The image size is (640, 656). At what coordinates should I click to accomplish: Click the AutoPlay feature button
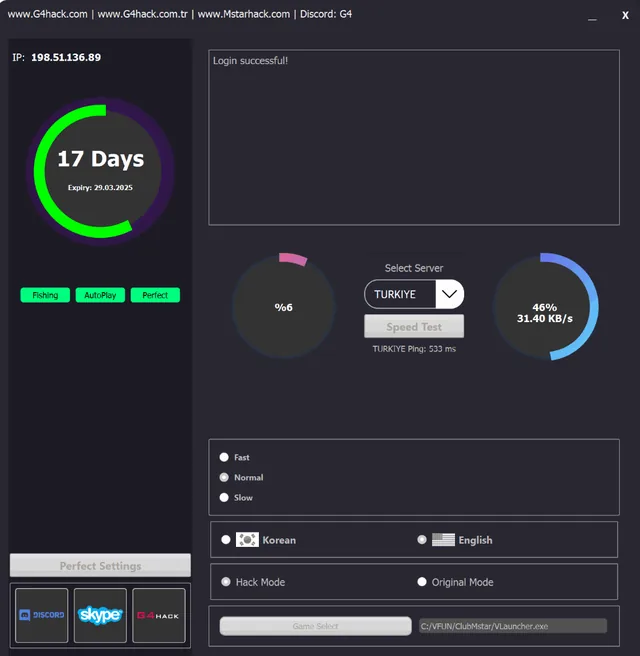100,295
